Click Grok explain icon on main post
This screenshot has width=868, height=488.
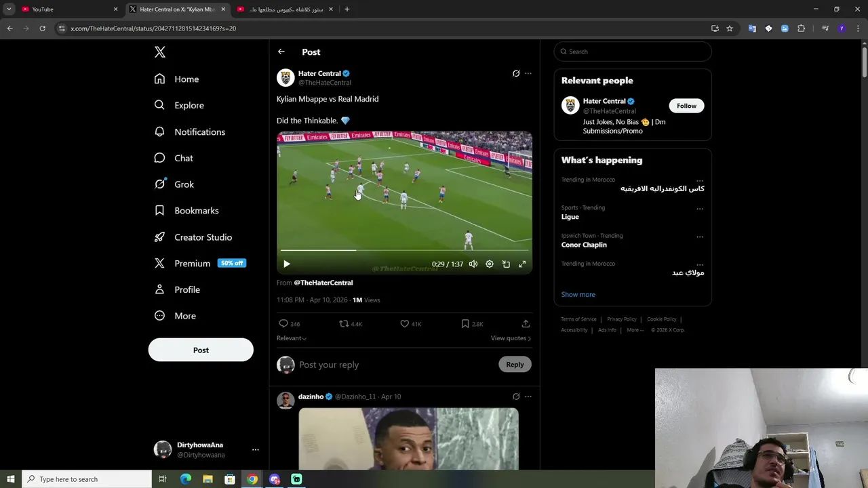(x=516, y=73)
